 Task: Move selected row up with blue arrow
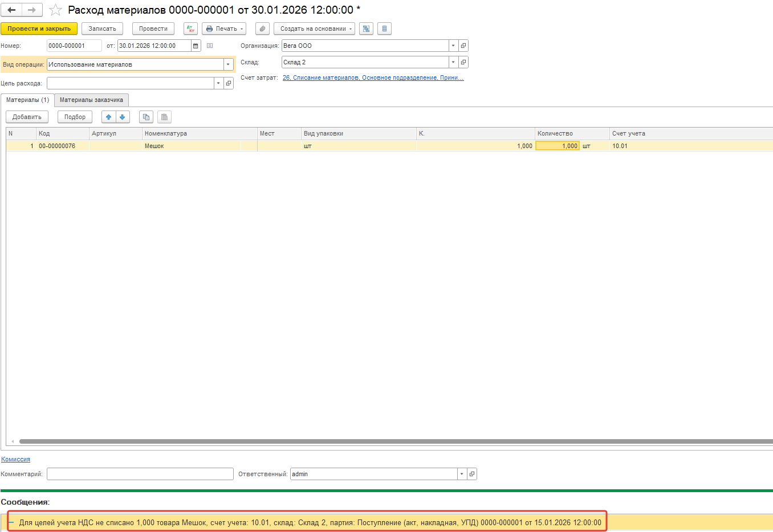click(109, 117)
